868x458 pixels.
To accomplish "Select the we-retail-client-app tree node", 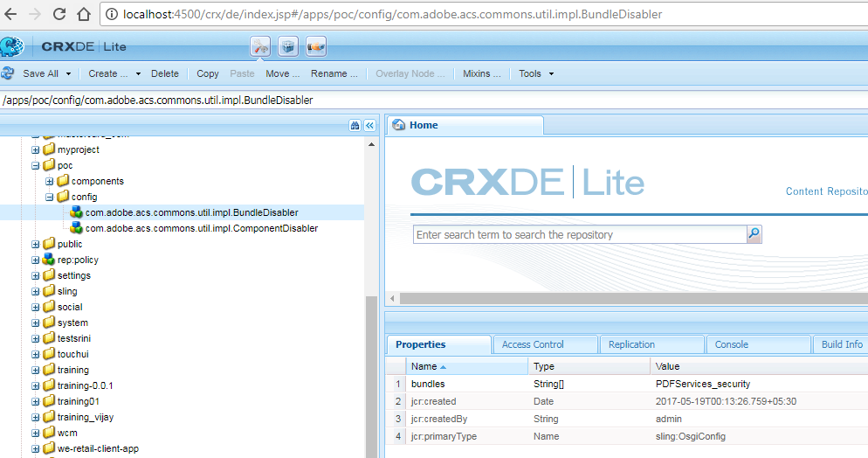I will click(x=98, y=448).
